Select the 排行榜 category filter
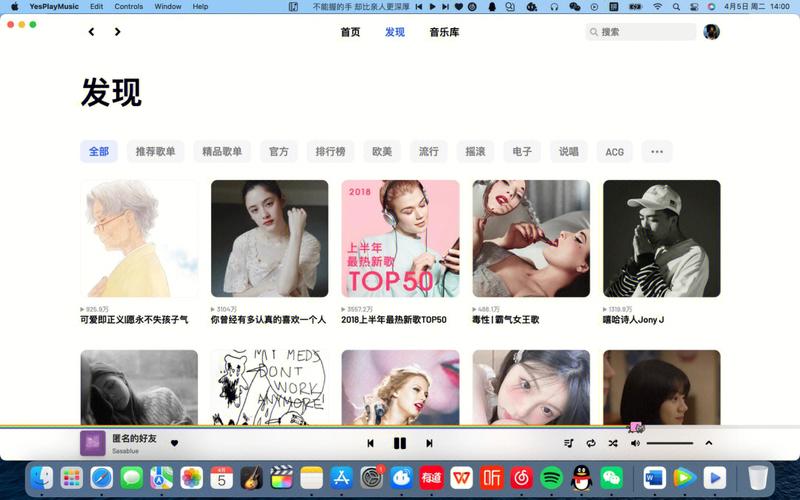 coord(330,152)
